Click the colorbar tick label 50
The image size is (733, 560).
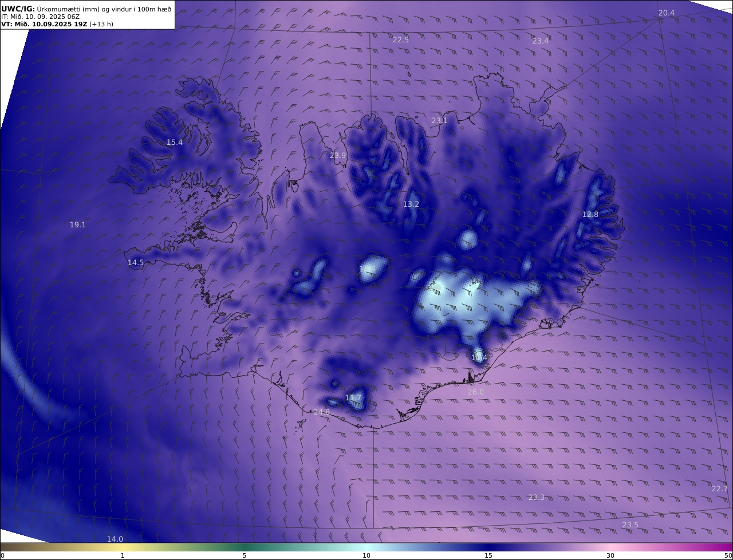pyautogui.click(x=728, y=555)
